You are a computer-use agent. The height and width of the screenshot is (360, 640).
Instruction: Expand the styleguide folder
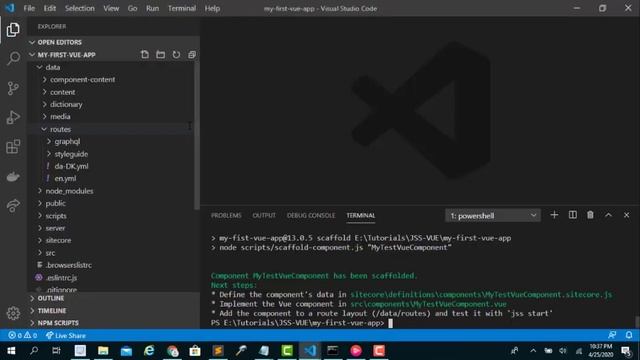click(111, 154)
